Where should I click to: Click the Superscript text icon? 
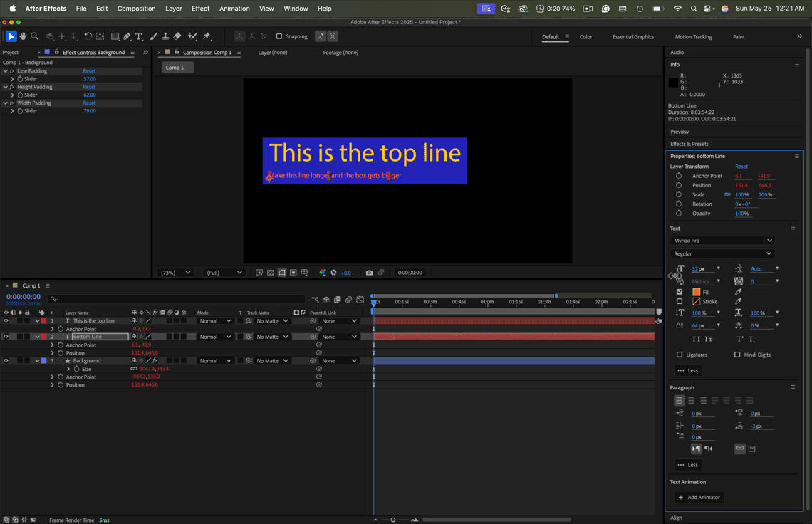click(x=740, y=339)
